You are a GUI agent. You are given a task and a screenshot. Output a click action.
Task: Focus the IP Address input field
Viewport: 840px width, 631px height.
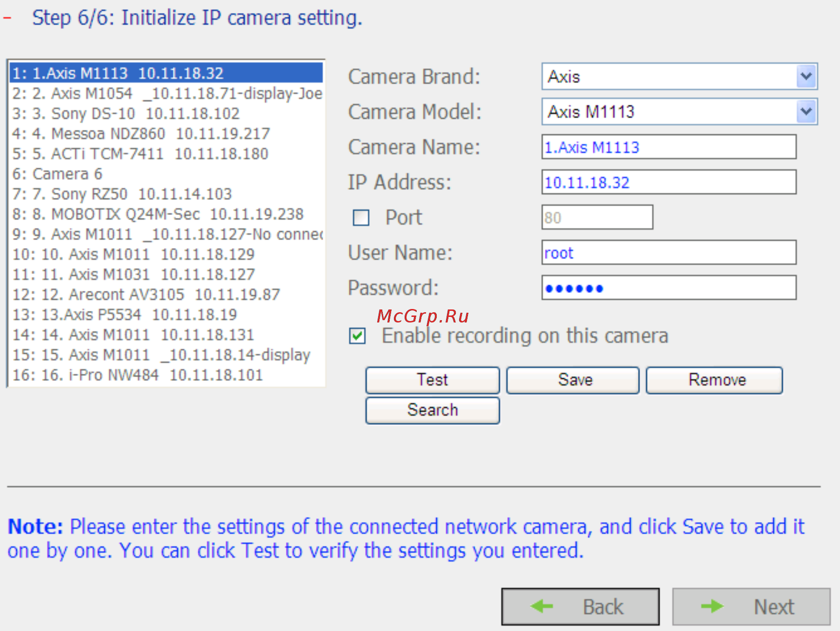(669, 182)
